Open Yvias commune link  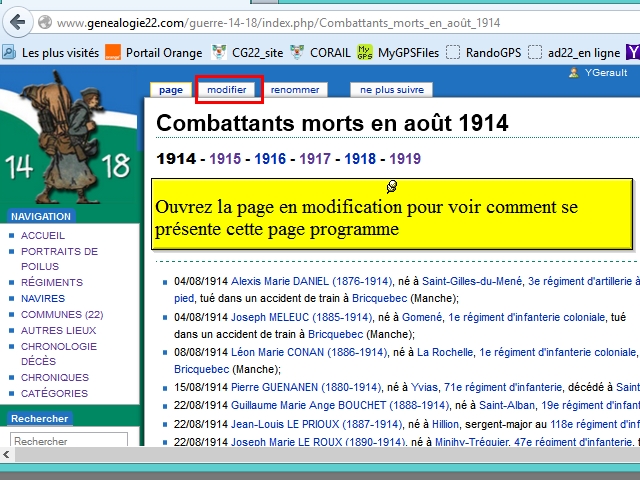[424, 387]
